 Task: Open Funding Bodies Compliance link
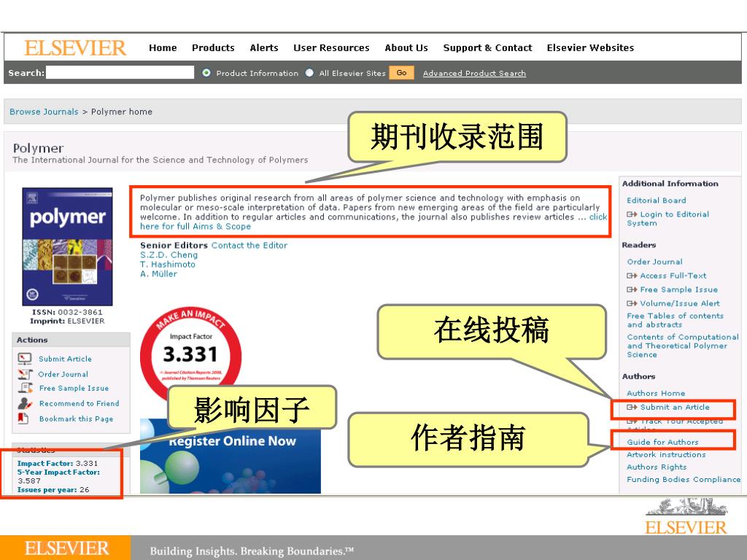pyautogui.click(x=684, y=480)
